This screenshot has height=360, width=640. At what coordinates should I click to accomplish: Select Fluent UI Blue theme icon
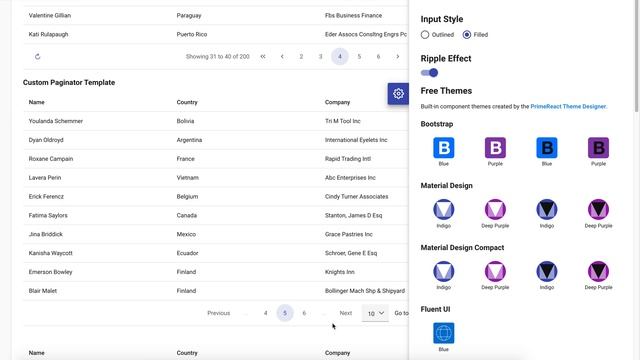pos(444,333)
